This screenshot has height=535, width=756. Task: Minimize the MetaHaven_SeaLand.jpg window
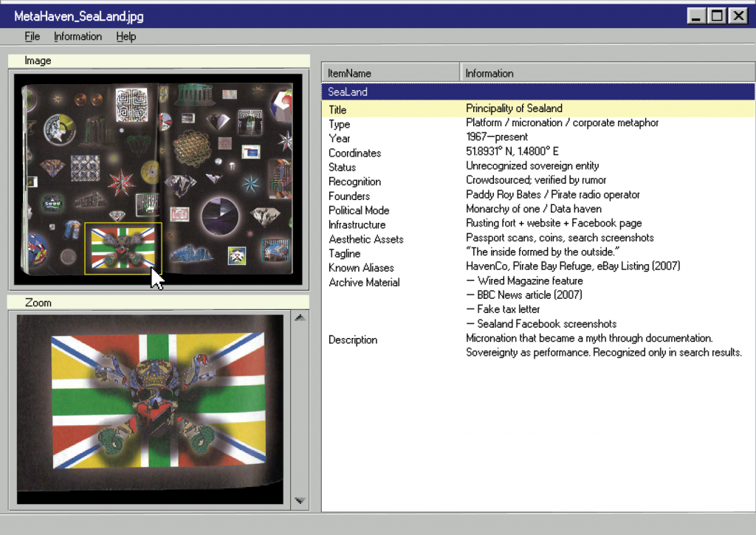[696, 15]
